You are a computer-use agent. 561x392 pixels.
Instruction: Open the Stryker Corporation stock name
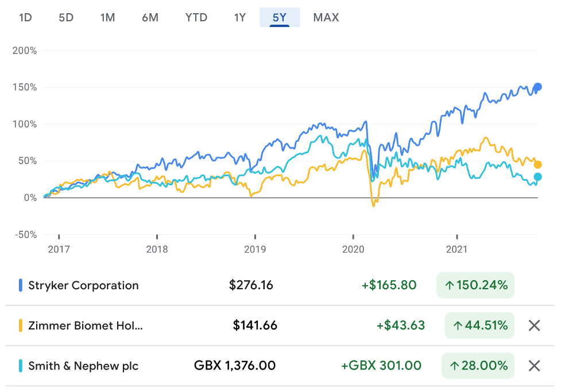pos(83,285)
